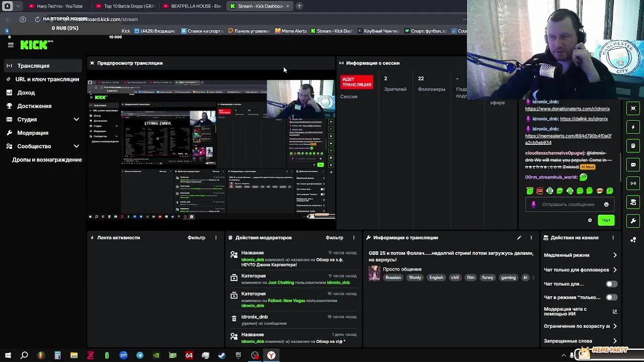Click the widgets icon below the wrench
The width and height of the screenshot is (644, 362).
point(633,239)
